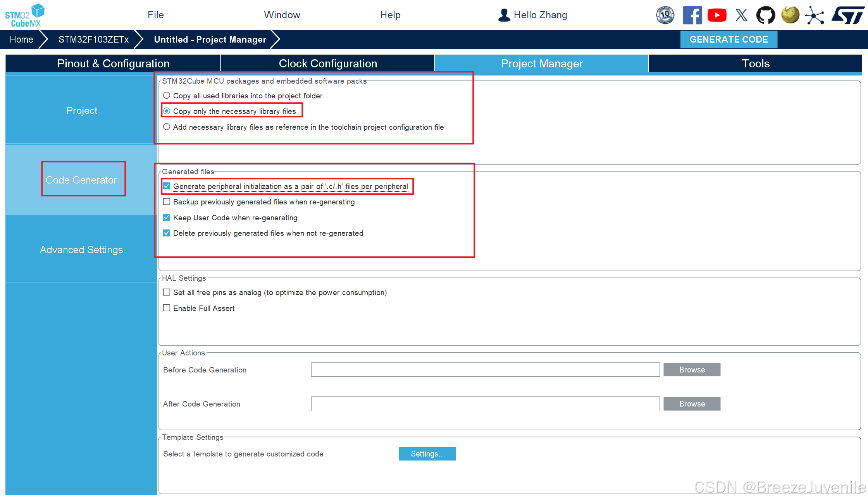
Task: Open the YouTube icon link
Action: [717, 15]
